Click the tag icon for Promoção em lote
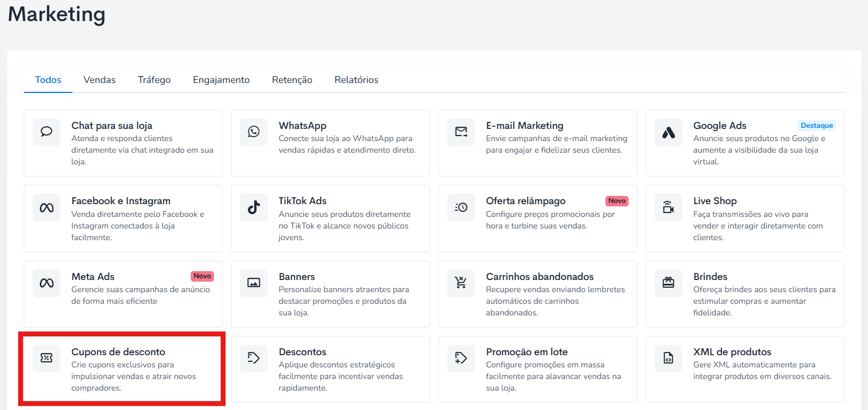The image size is (868, 410). [461, 359]
